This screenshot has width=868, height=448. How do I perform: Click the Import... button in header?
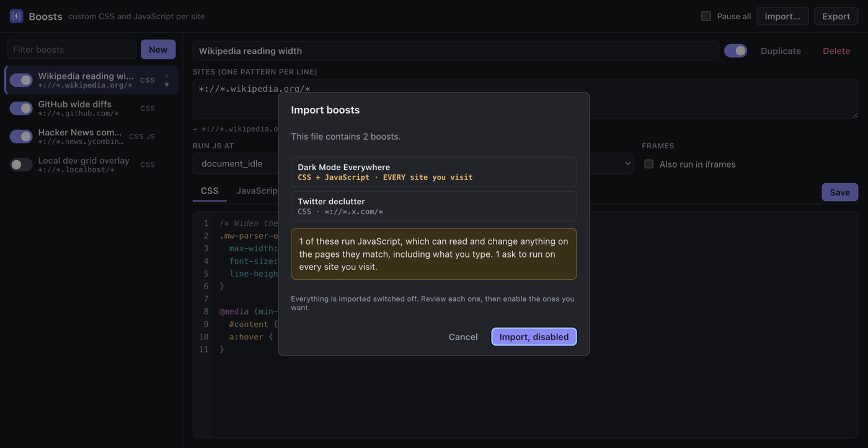782,16
